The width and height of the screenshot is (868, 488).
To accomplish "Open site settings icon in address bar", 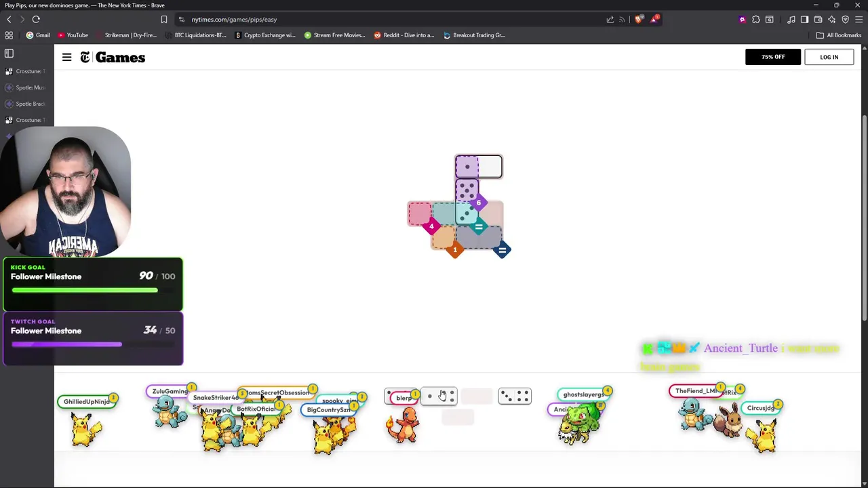I will point(182,20).
